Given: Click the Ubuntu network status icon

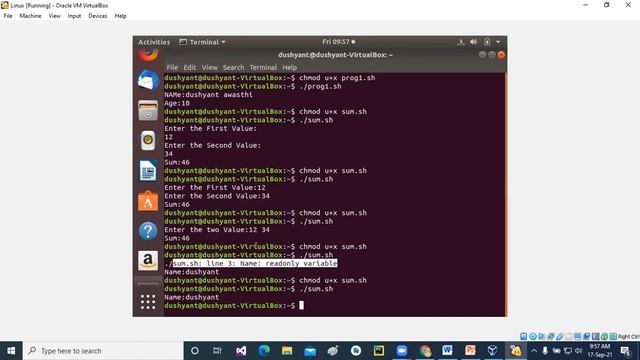Looking at the screenshot, I should [461, 42].
